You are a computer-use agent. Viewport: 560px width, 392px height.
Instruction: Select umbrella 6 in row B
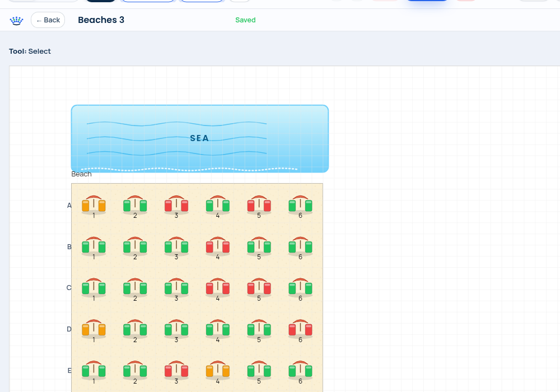300,247
